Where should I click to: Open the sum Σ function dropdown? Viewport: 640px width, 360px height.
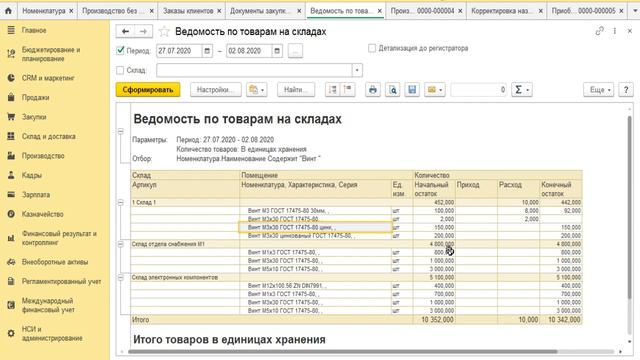(x=521, y=90)
